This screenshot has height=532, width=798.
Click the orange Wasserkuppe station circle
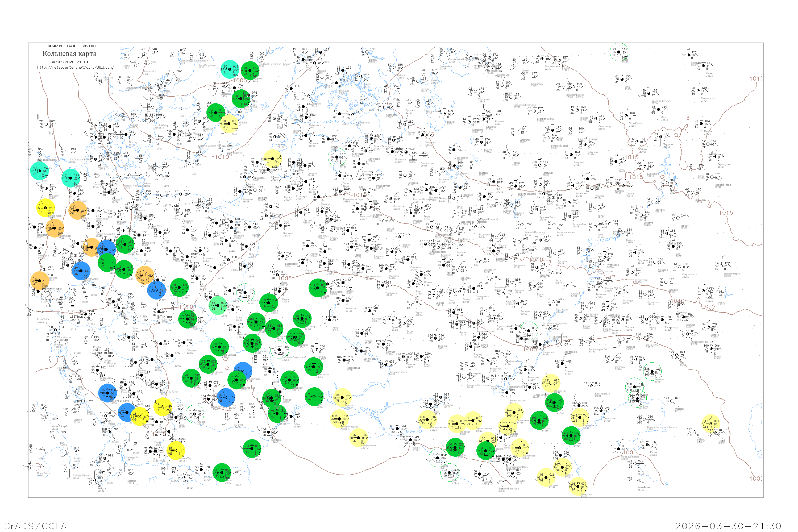pos(55,228)
